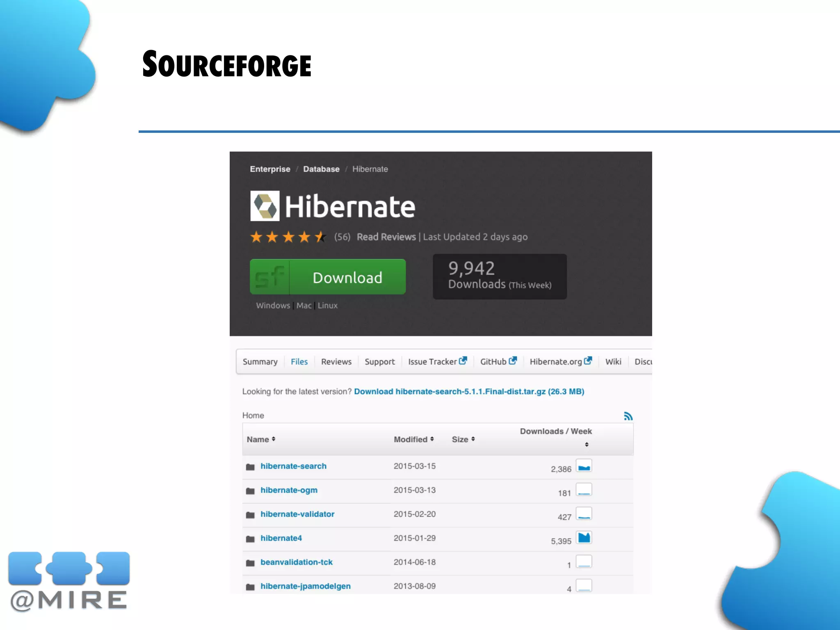Viewport: 840px width, 630px height.
Task: View the hibernate4 download stats chart
Action: coord(584,538)
